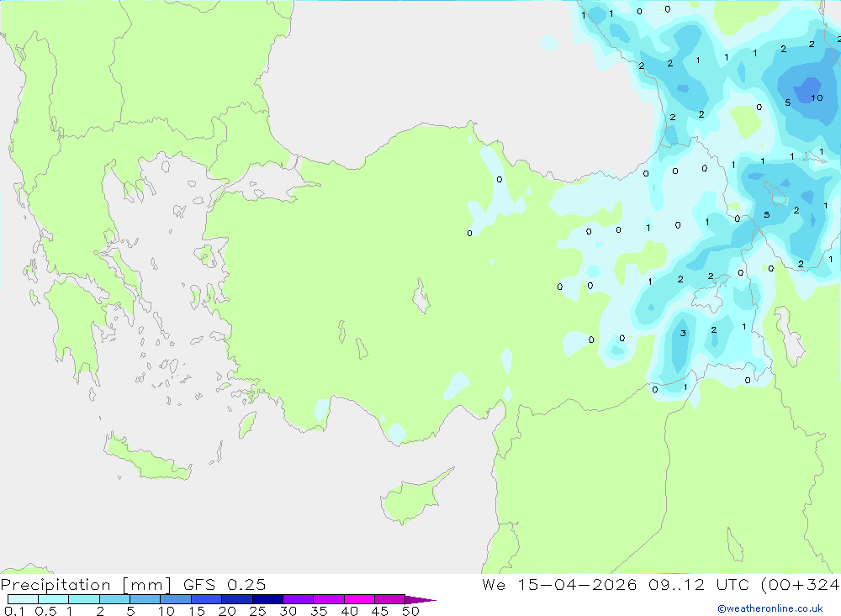Click the '3' precipitation value on the map

pos(683,333)
